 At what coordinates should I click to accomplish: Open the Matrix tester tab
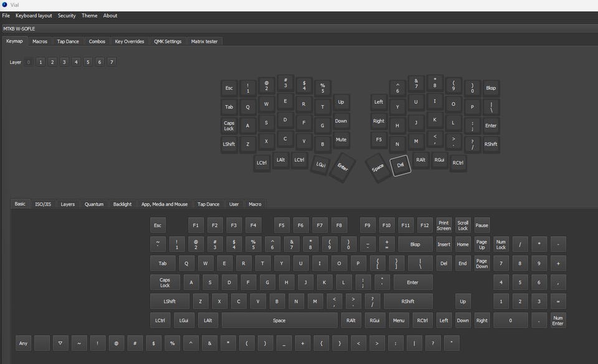pyautogui.click(x=206, y=42)
